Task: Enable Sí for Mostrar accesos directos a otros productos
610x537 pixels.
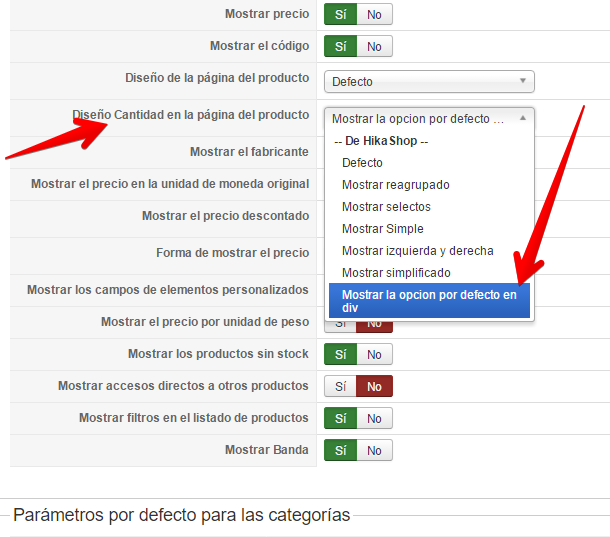Action: pyautogui.click(x=340, y=386)
